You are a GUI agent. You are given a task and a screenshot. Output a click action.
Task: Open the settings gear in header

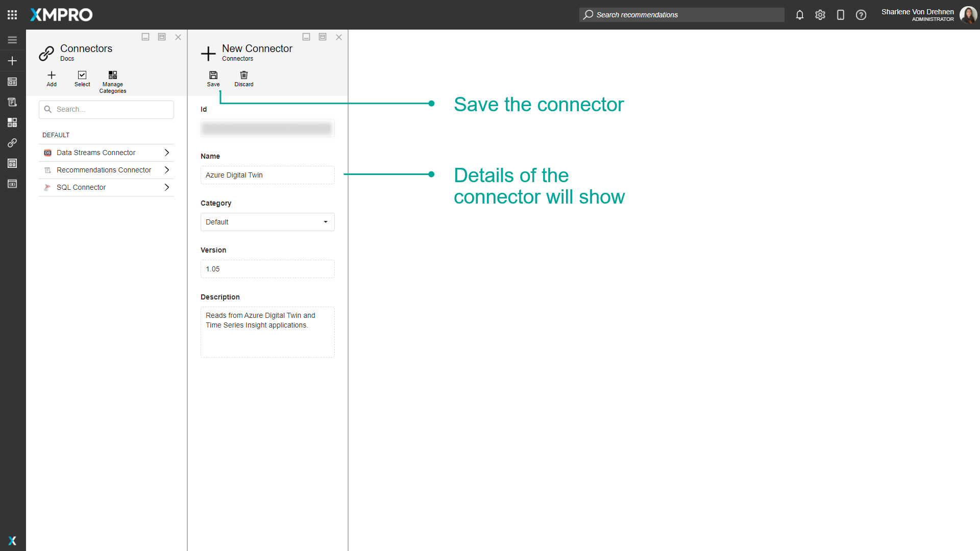pos(820,15)
